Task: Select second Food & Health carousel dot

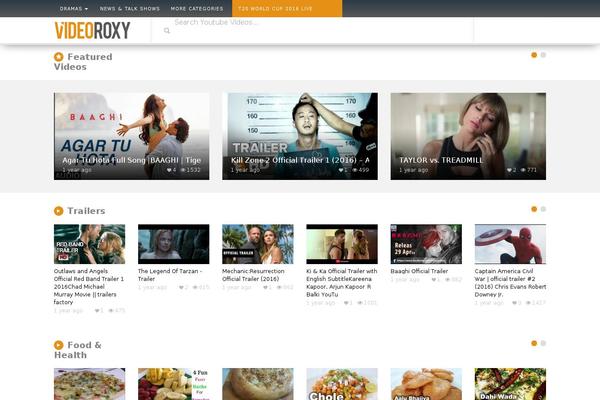Action: pos(543,343)
